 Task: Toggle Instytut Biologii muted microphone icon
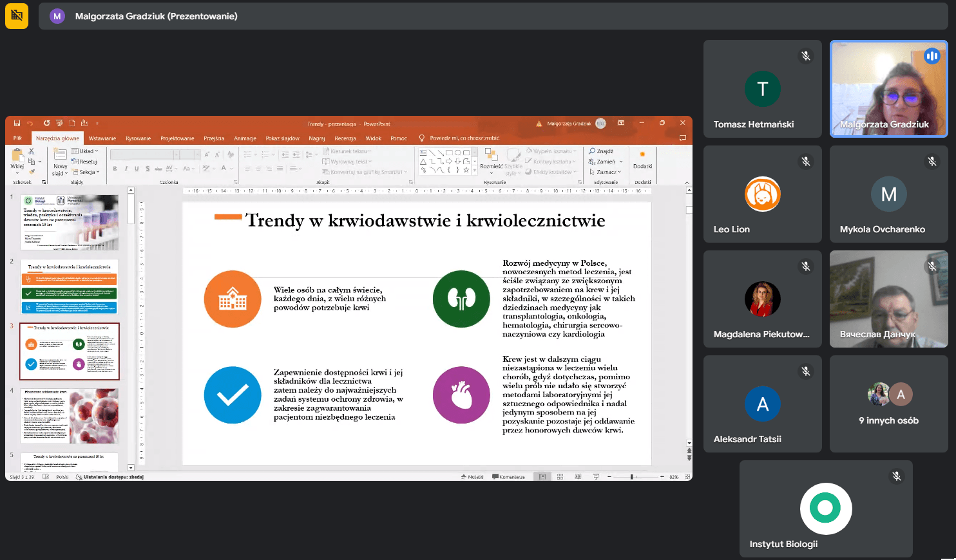(x=896, y=476)
